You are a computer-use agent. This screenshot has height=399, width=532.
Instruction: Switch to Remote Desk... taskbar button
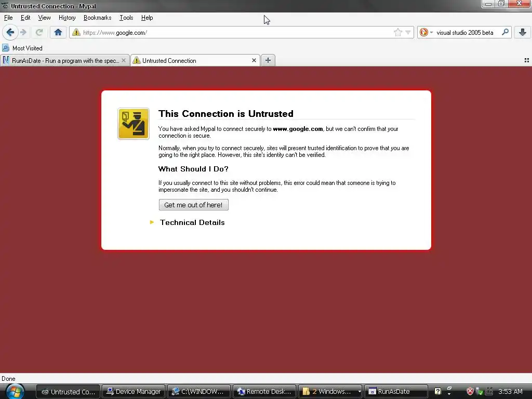264,392
